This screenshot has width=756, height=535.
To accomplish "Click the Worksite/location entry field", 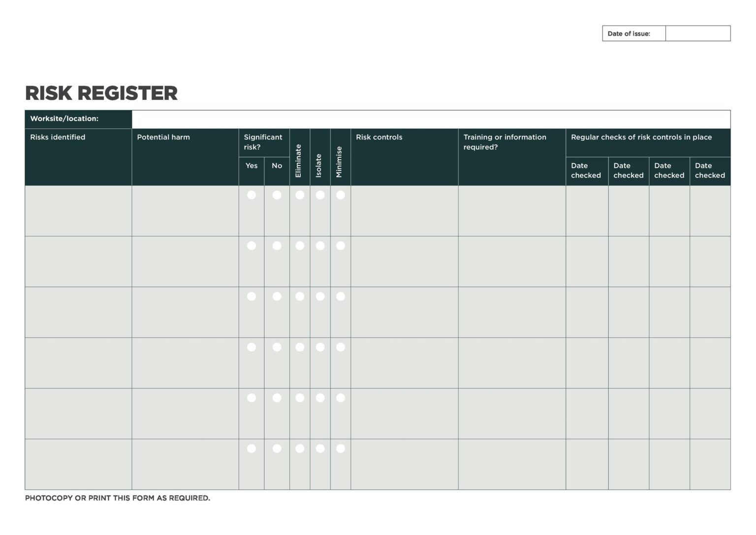I will 431,119.
